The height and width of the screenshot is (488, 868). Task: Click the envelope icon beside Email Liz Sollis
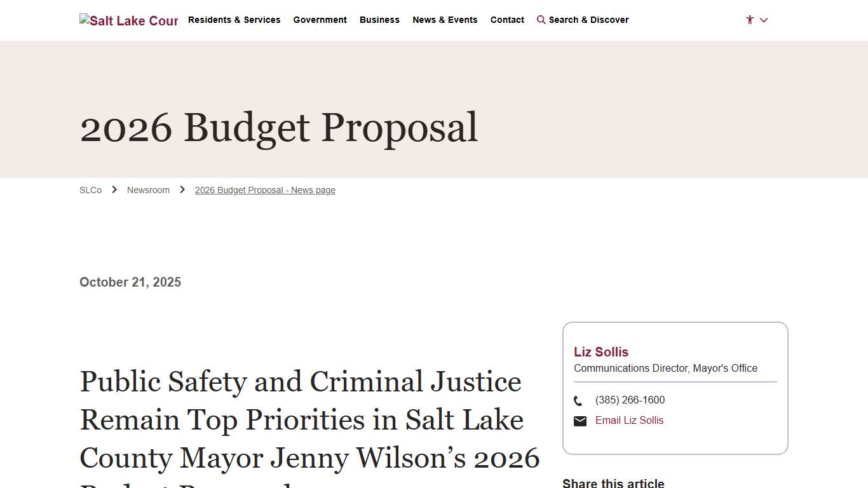[x=580, y=421]
